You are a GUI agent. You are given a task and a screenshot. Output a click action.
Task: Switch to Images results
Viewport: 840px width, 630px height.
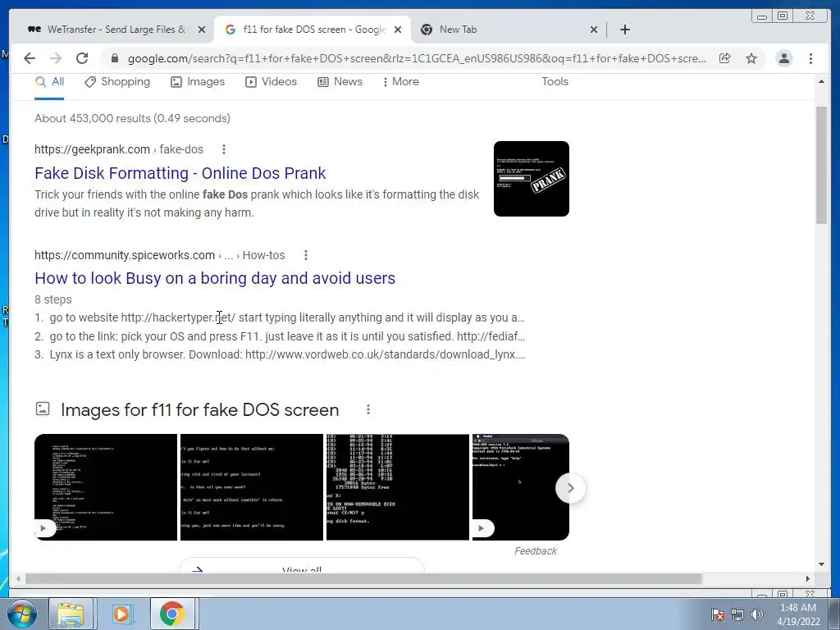[x=198, y=82]
